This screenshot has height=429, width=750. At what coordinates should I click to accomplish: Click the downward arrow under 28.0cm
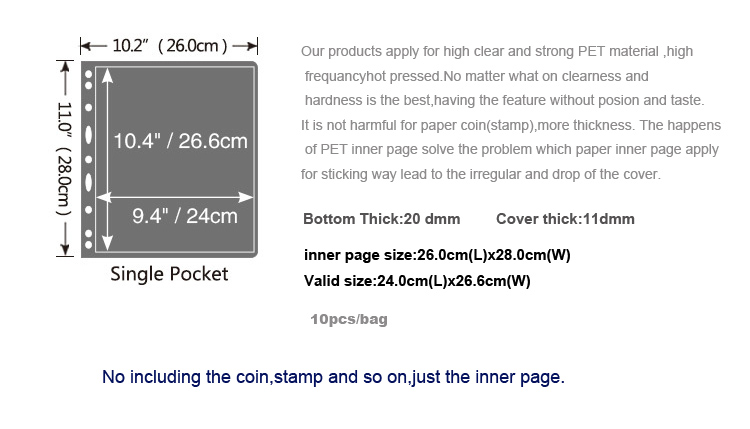[65, 238]
